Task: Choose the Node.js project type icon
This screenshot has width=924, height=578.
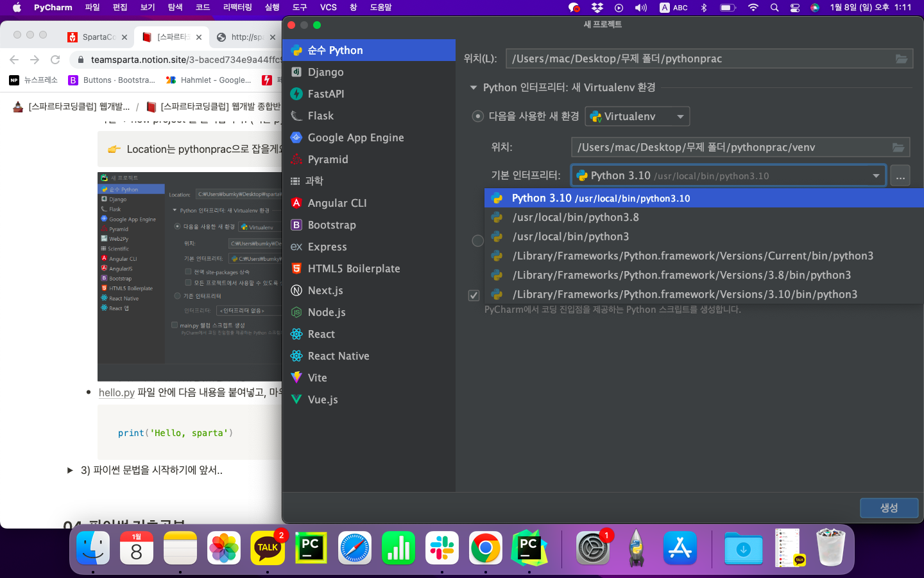Action: pos(296,312)
